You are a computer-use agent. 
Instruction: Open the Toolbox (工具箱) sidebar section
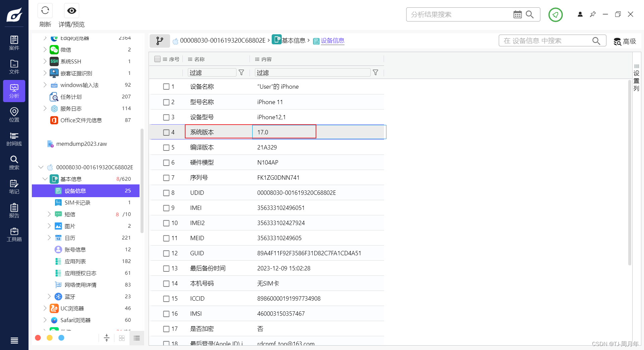click(14, 235)
